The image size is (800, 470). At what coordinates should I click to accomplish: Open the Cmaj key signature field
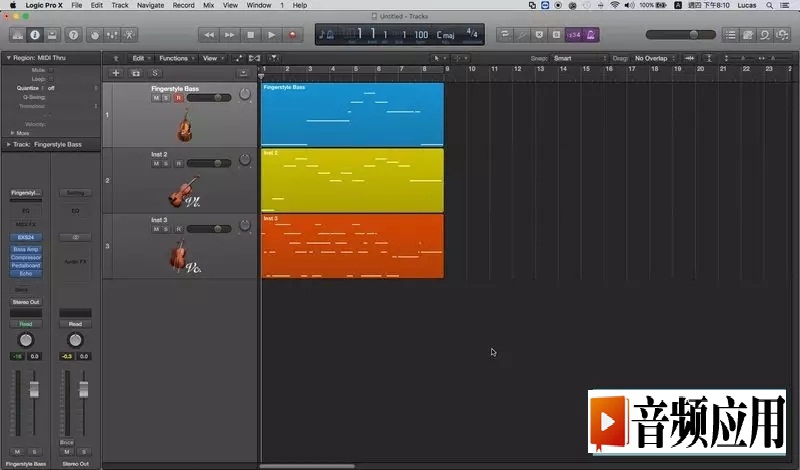tap(445, 35)
